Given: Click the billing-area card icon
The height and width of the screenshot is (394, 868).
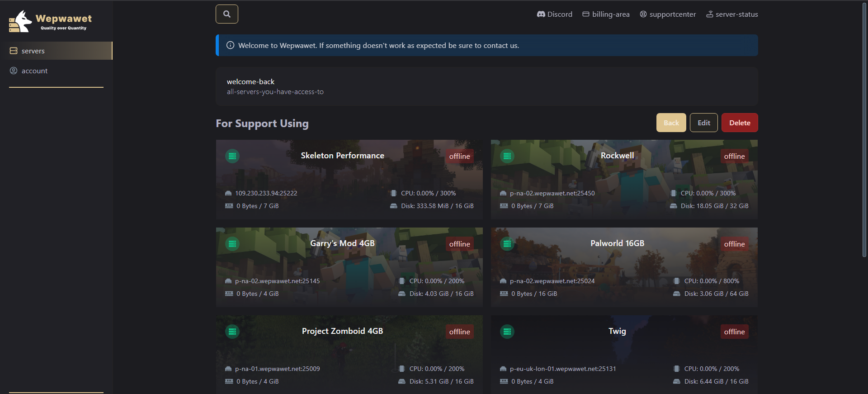Looking at the screenshot, I should [x=586, y=14].
